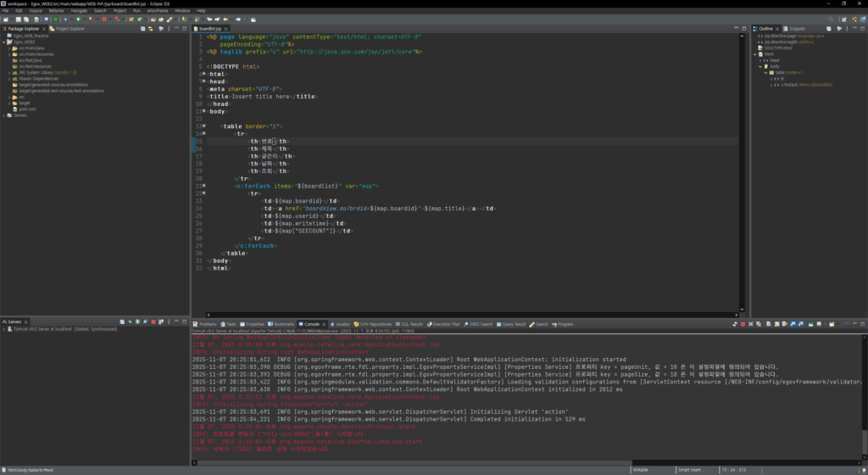Open pom.xml in Package Explorer
868x475 pixels.
pyautogui.click(x=26, y=109)
